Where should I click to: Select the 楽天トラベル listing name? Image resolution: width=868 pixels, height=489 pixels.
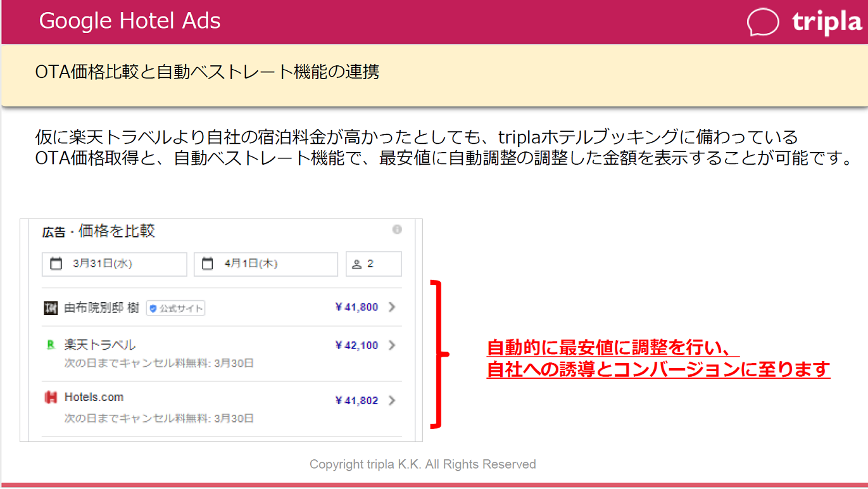tap(100, 345)
